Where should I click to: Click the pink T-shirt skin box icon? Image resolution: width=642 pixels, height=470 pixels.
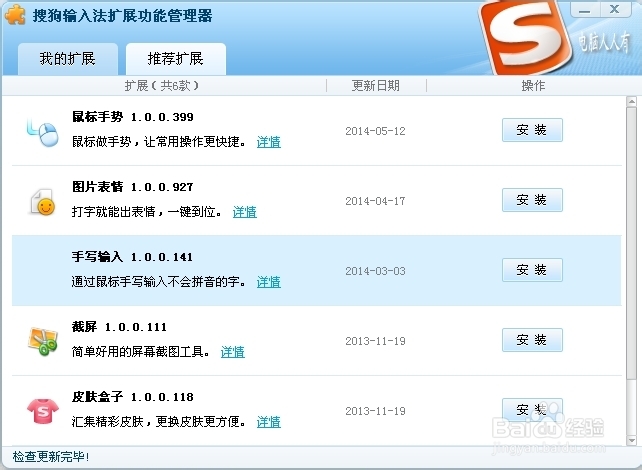[43, 411]
